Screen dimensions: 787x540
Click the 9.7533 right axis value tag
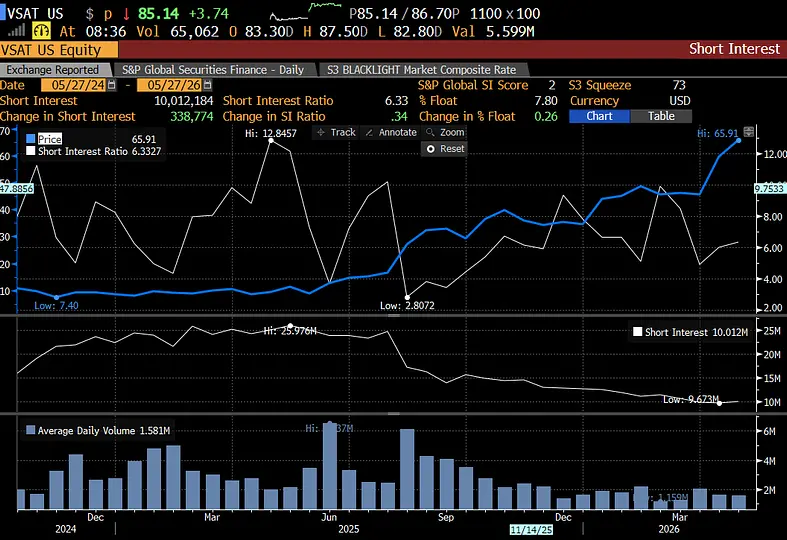(769, 189)
